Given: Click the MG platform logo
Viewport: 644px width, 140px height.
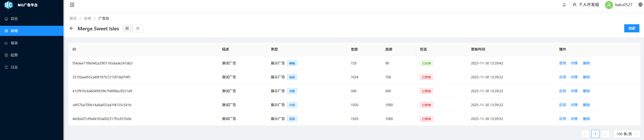Looking at the screenshot, I should coord(9,5).
